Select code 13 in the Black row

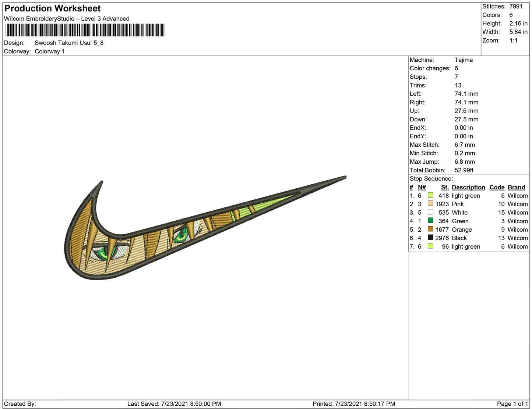click(501, 238)
